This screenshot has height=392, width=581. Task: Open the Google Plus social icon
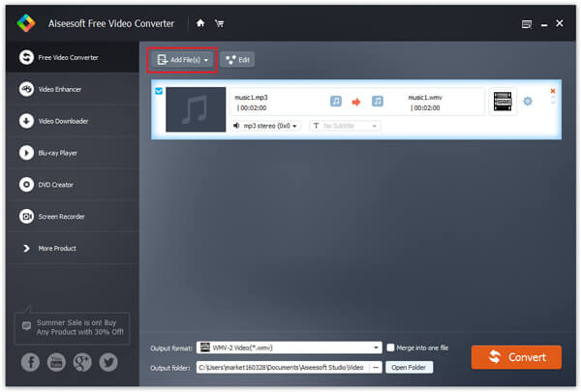(82, 362)
